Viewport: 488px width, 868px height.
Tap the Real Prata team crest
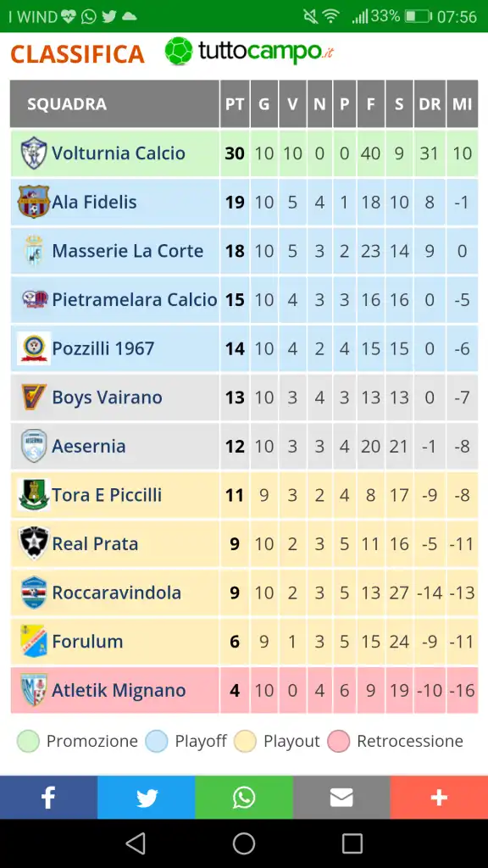click(34, 543)
